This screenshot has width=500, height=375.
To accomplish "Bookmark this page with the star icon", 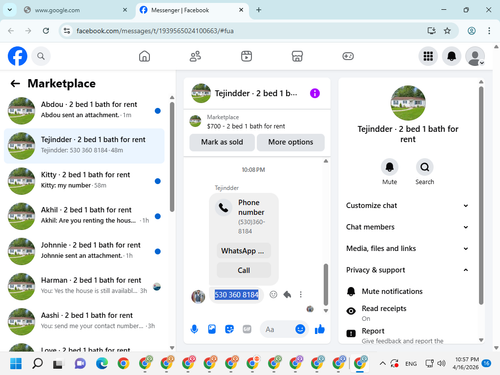I will (x=447, y=31).
